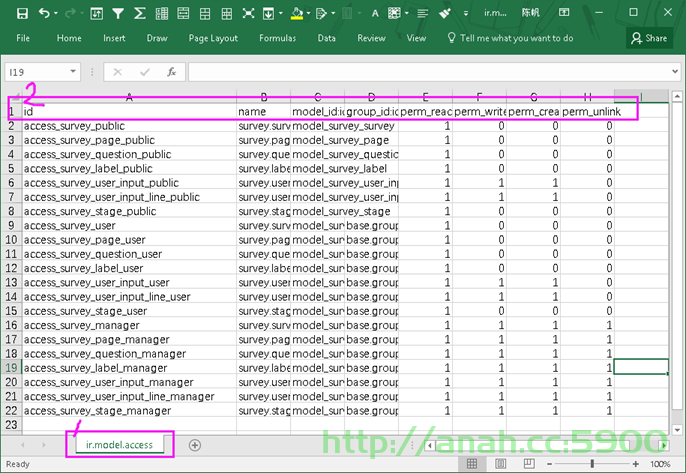The height and width of the screenshot is (473, 686).
Task: Switch to Normal view in status bar
Action: point(472,464)
